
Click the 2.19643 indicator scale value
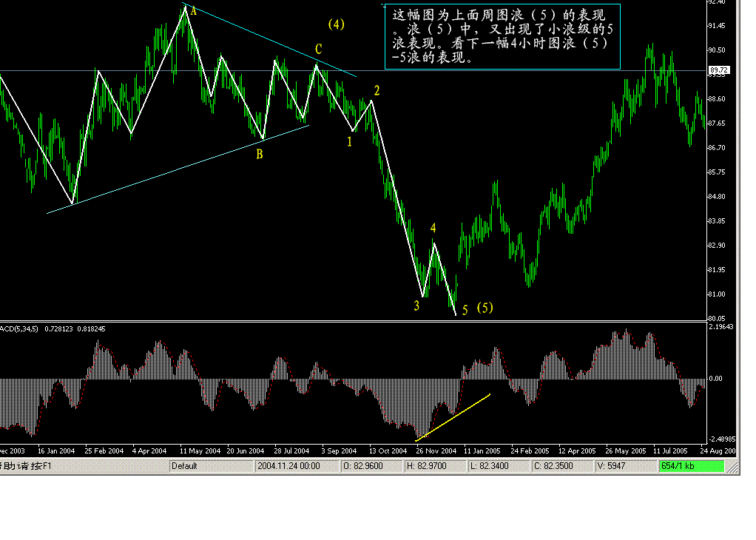click(x=721, y=327)
